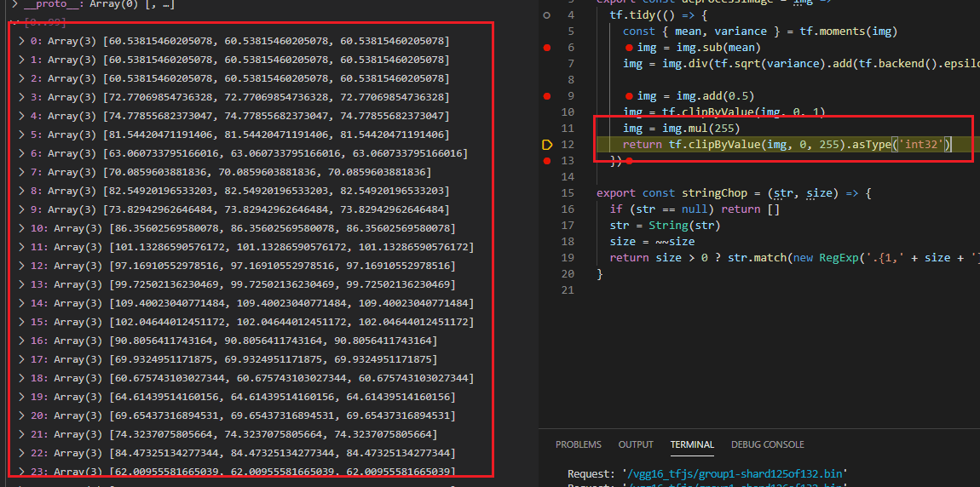Expand array entry 1 in debug view
This screenshot has height=487, width=980.
pyautogui.click(x=22, y=60)
